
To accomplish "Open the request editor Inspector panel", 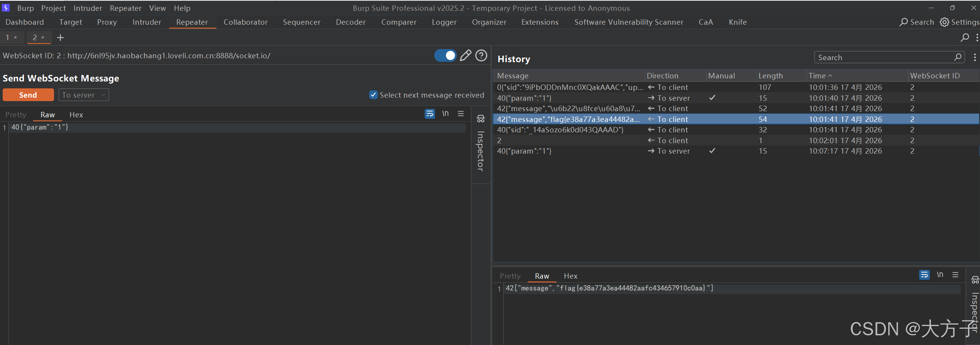I will (481, 144).
